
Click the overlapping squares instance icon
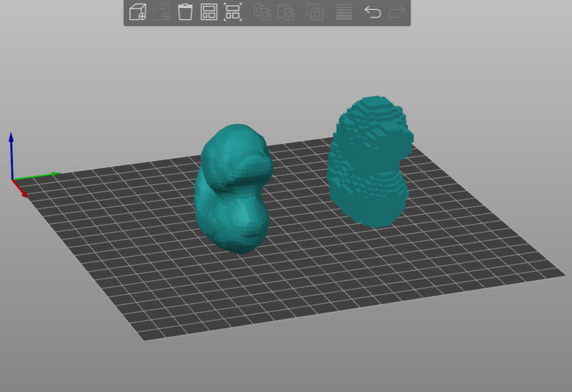pos(314,12)
